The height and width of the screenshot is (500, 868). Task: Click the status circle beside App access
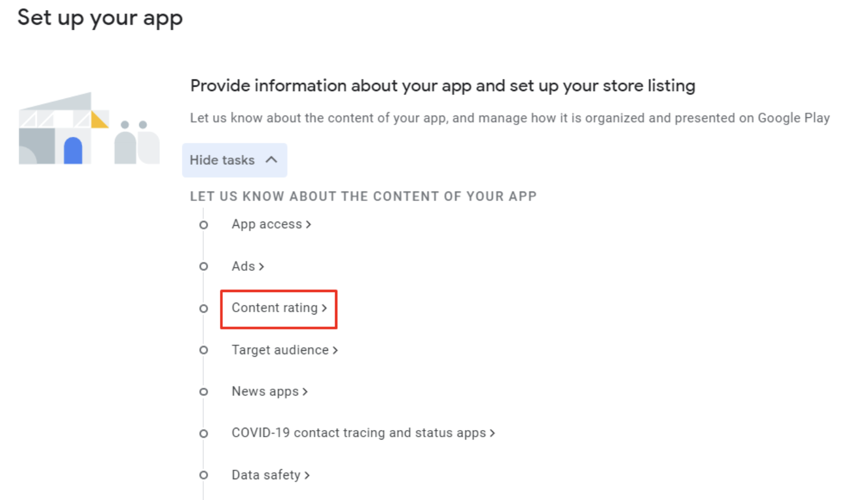pos(203,225)
